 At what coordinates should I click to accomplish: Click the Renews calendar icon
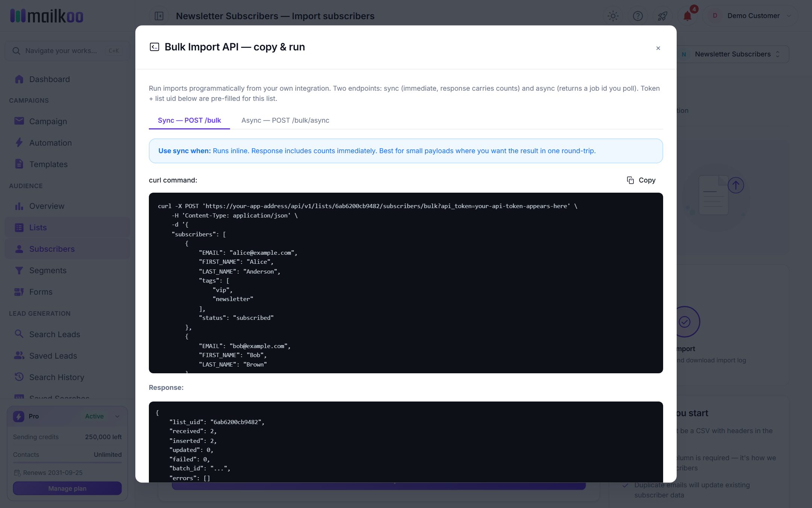(x=17, y=473)
